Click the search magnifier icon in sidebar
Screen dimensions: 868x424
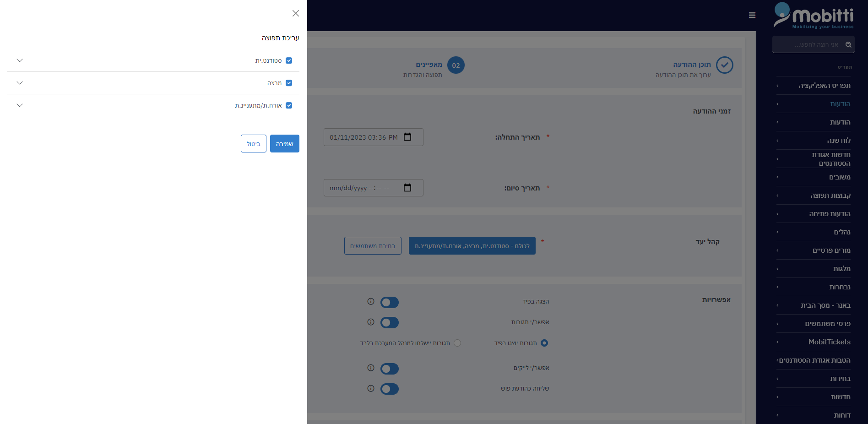click(x=848, y=44)
